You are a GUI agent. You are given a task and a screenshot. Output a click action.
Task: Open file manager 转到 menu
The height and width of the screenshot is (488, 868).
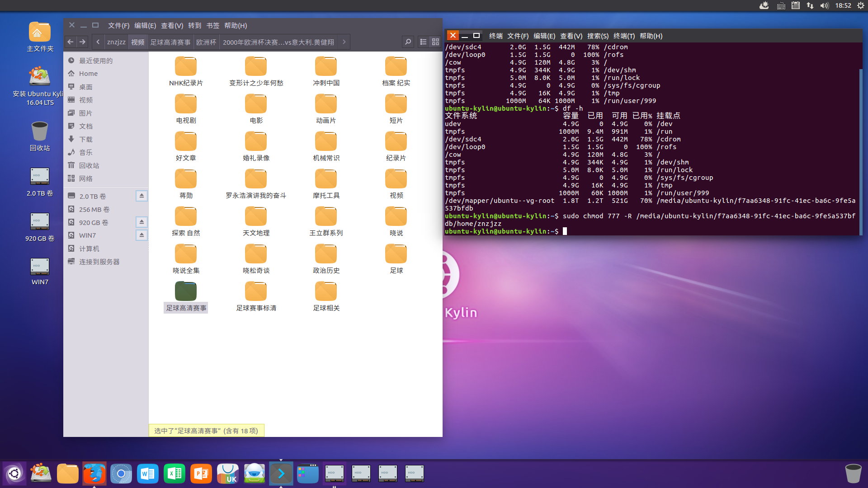click(x=194, y=26)
